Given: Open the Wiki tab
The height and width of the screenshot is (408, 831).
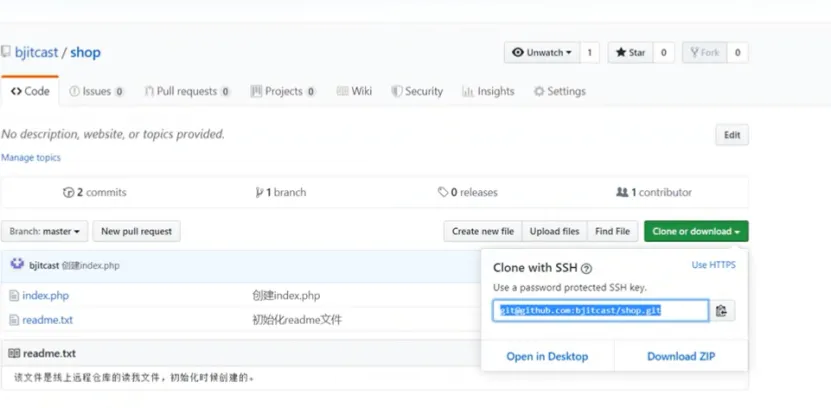Looking at the screenshot, I should point(354,91).
